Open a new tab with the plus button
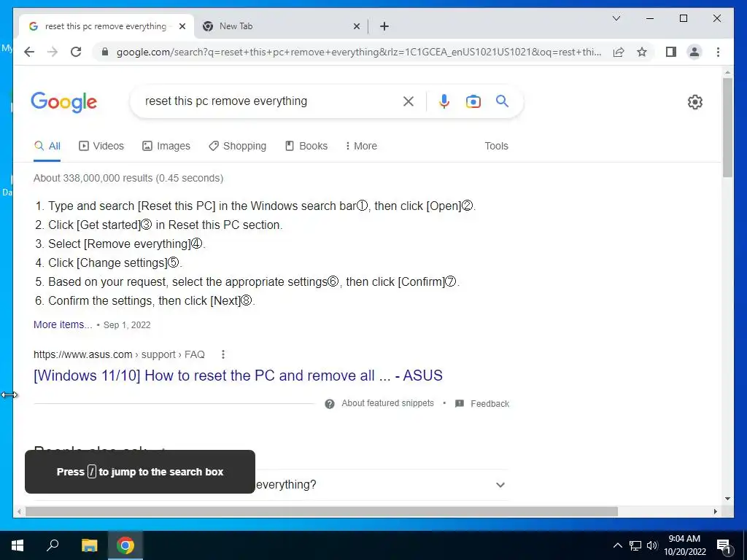The image size is (747, 560). [x=384, y=27]
